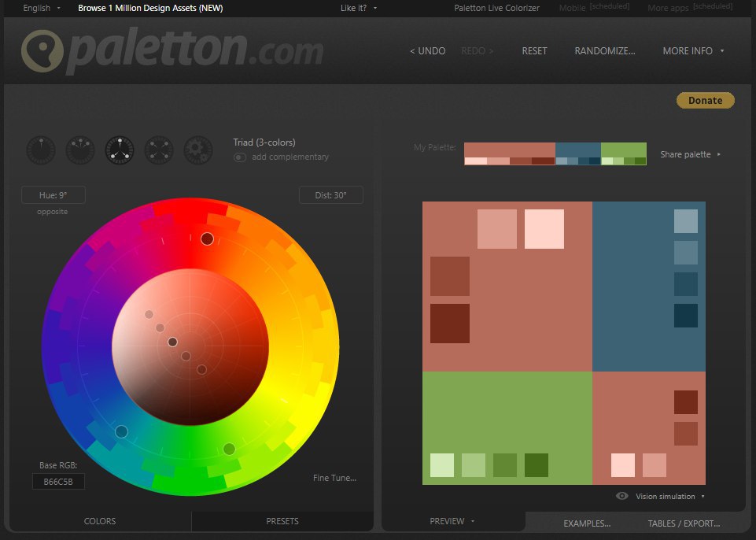Select the darkest navy swatch in blue panel
The image size is (756, 540).
(686, 316)
